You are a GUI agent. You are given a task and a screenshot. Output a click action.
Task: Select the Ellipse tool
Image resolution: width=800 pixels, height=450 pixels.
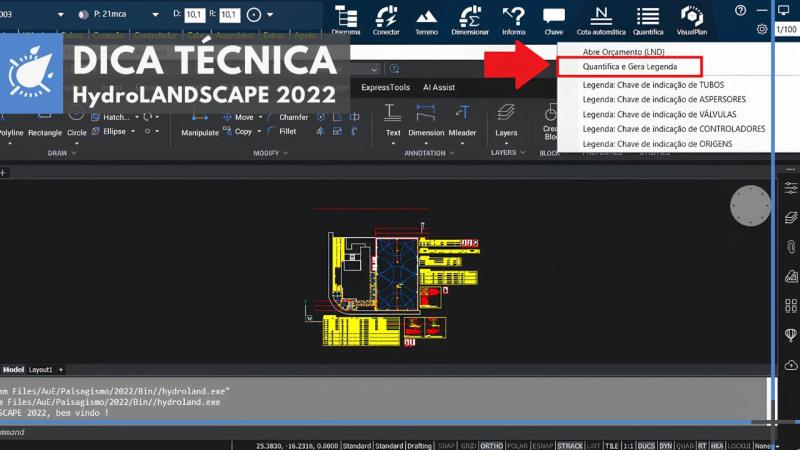click(x=109, y=131)
